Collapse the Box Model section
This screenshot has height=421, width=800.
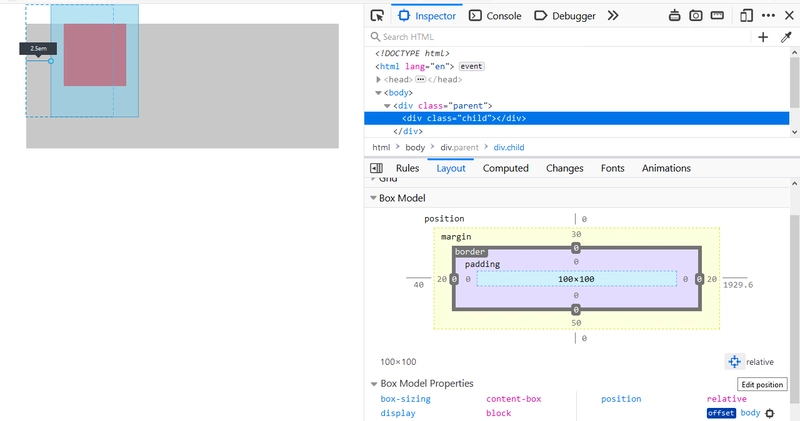pos(373,198)
